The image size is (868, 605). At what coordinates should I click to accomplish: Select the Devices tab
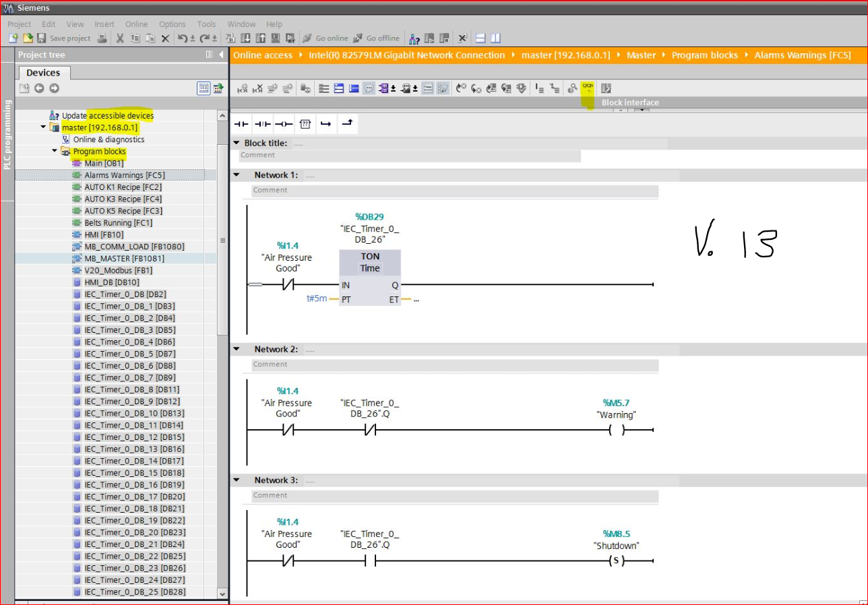(43, 73)
